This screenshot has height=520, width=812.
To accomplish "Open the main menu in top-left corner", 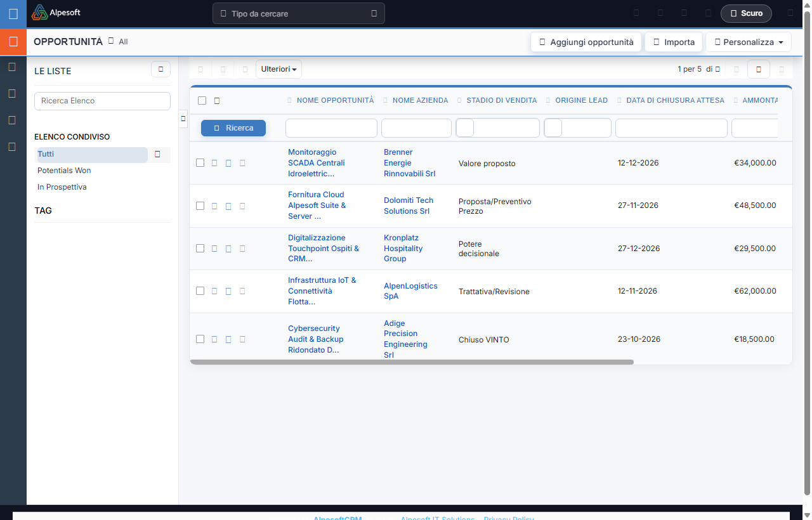I will [13, 13].
